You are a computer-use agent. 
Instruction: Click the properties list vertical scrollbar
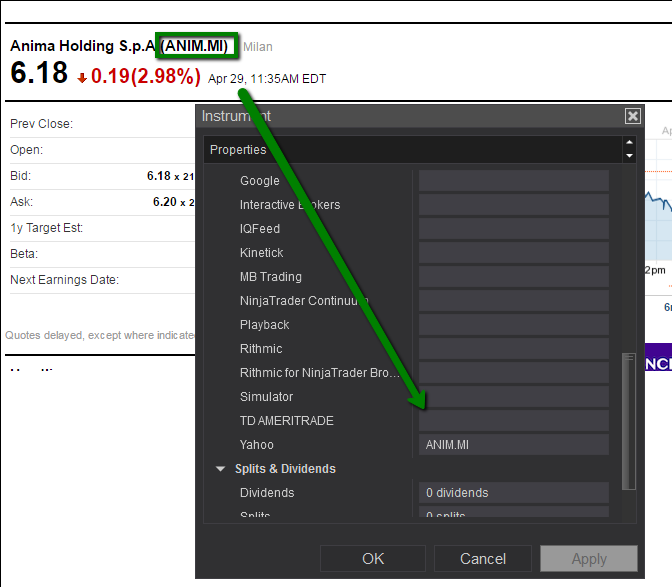(x=629, y=421)
